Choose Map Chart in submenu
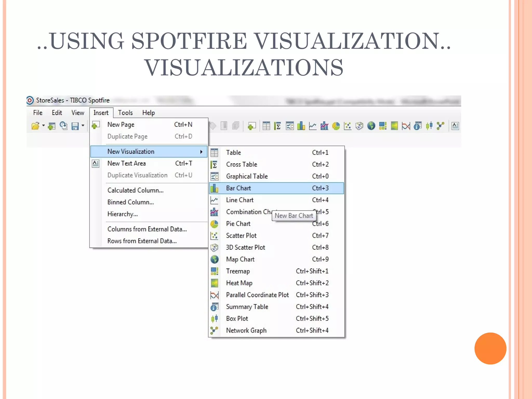 pos(276,259)
